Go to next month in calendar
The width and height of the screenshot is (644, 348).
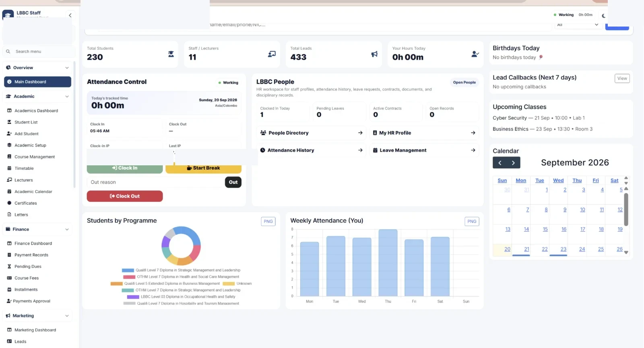(514, 163)
